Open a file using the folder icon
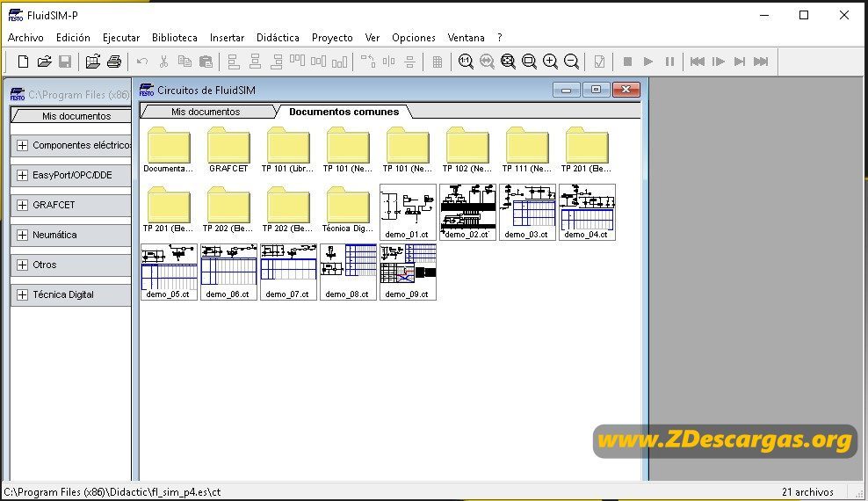The height and width of the screenshot is (501, 868). click(x=44, y=62)
